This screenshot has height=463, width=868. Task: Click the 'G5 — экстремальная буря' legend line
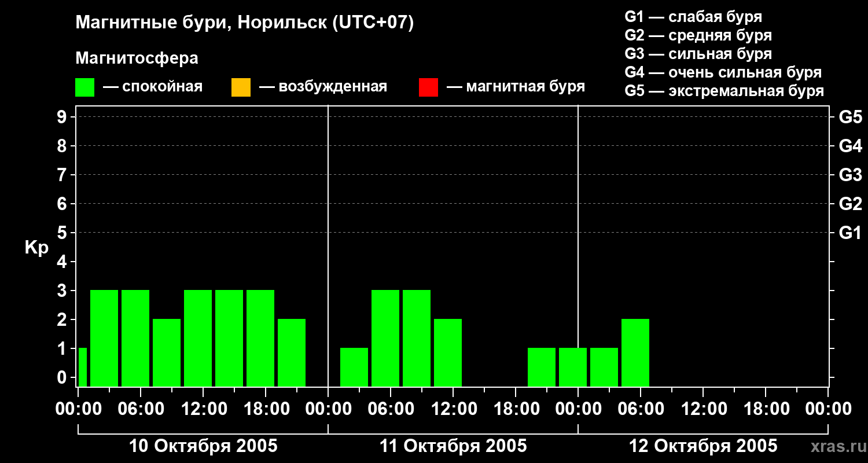coord(724,91)
